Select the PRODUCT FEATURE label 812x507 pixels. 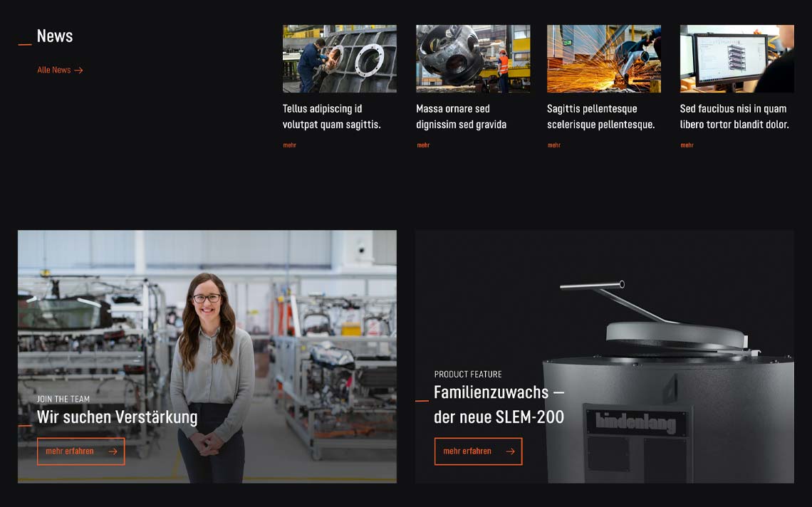(x=468, y=374)
